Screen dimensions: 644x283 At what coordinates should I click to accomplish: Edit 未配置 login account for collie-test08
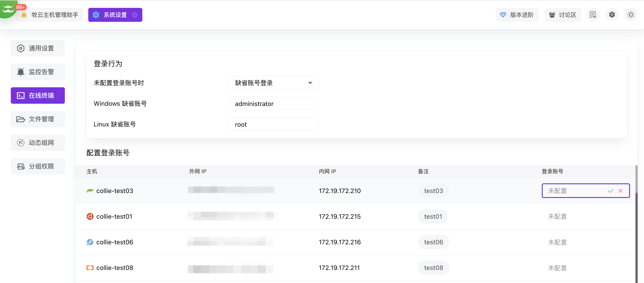tap(557, 268)
